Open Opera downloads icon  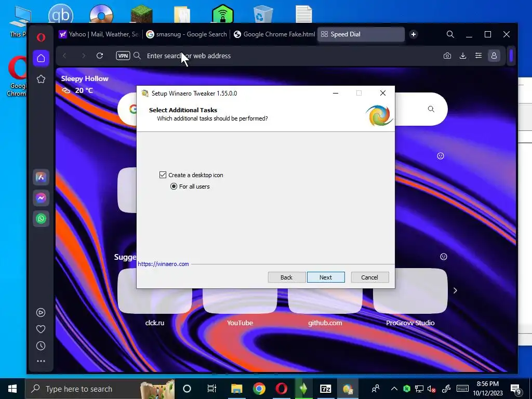click(463, 56)
